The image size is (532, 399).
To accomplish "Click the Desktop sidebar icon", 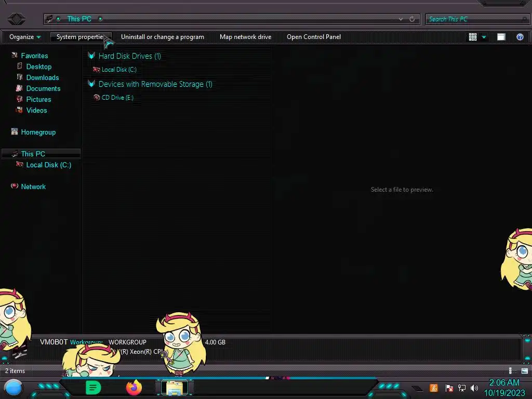I will (20, 66).
